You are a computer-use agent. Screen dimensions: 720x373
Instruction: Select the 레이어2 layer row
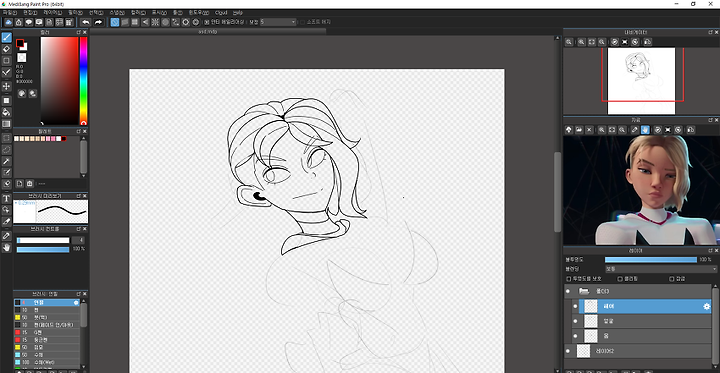[637, 351]
